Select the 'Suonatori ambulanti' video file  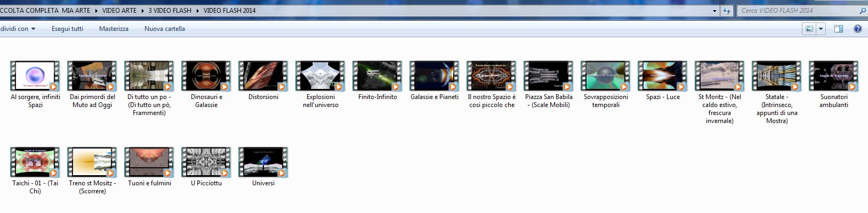pos(834,76)
